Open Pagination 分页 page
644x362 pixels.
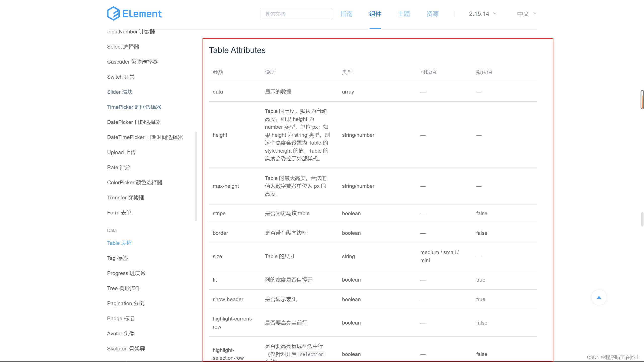(x=126, y=303)
